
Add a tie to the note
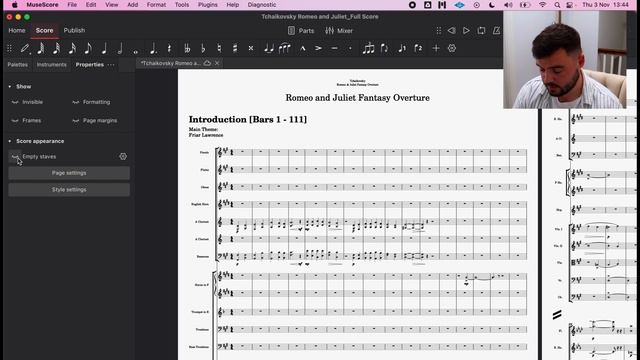269,49
